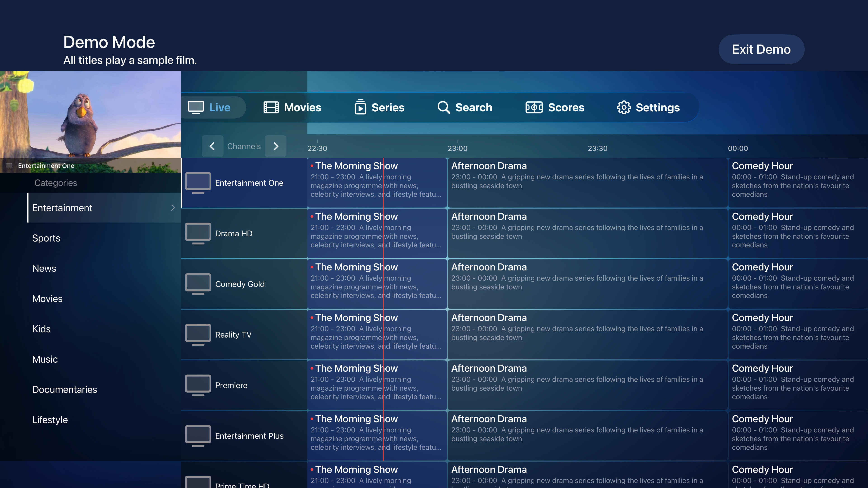
Task: Switch to the Movies tab
Action: tap(292, 108)
